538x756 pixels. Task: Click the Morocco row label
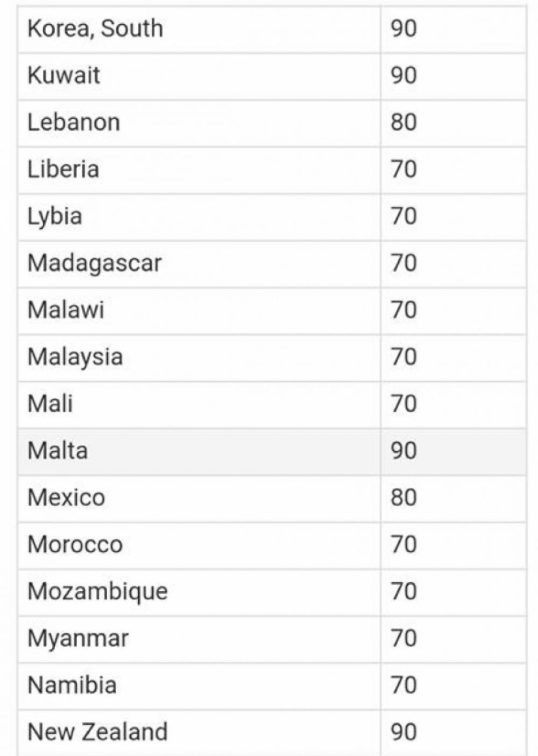click(75, 544)
